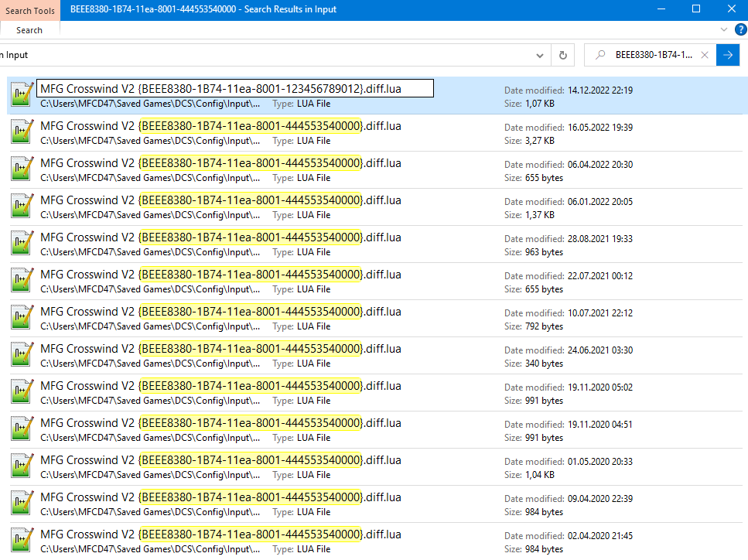748x560 pixels.
Task: Open the Help question mark icon
Action: (x=741, y=29)
